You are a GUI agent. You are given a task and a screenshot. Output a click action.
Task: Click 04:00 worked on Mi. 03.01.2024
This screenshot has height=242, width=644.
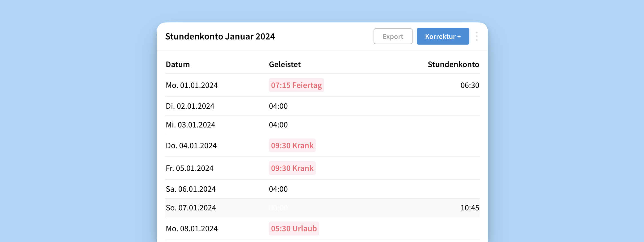[278, 125]
